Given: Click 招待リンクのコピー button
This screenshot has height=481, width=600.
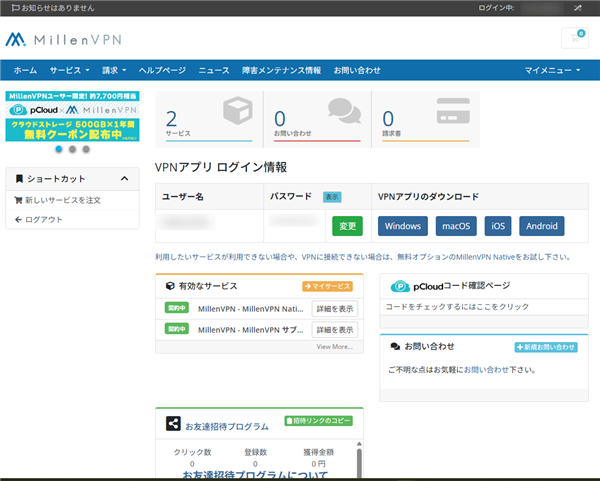Looking at the screenshot, I should [318, 421].
